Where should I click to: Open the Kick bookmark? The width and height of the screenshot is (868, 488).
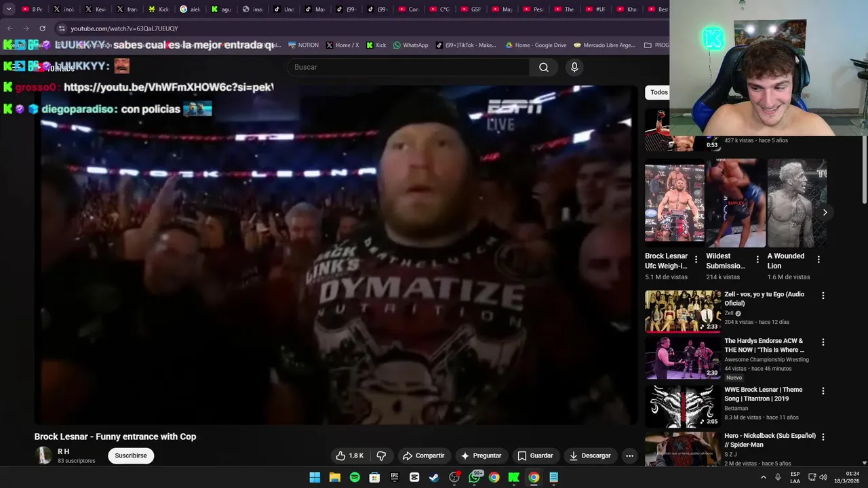point(376,45)
